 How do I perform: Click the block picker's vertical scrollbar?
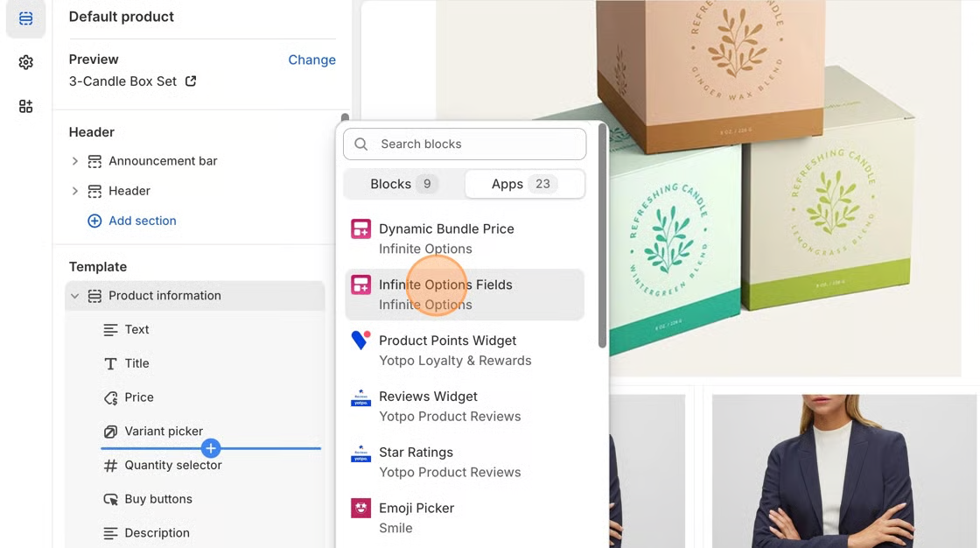click(x=602, y=236)
